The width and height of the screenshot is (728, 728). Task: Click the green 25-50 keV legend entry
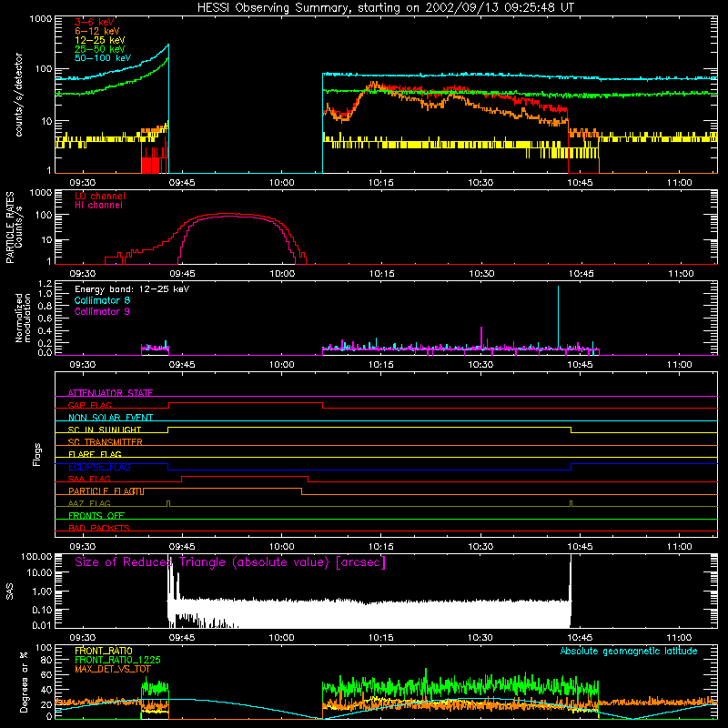click(100, 49)
